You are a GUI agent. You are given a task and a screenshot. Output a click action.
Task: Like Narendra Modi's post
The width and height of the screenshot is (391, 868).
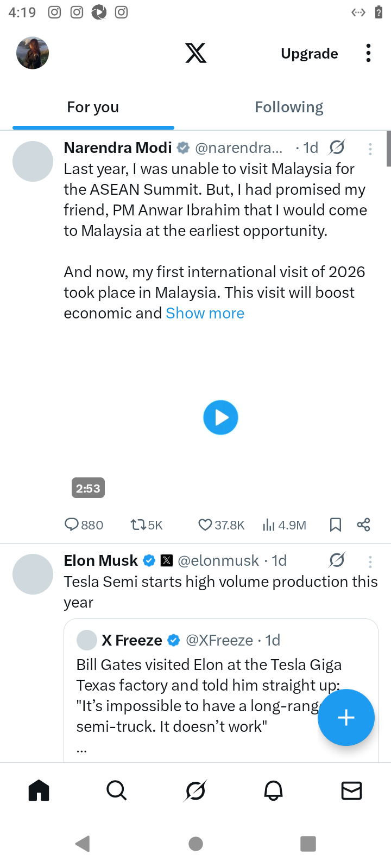(205, 525)
